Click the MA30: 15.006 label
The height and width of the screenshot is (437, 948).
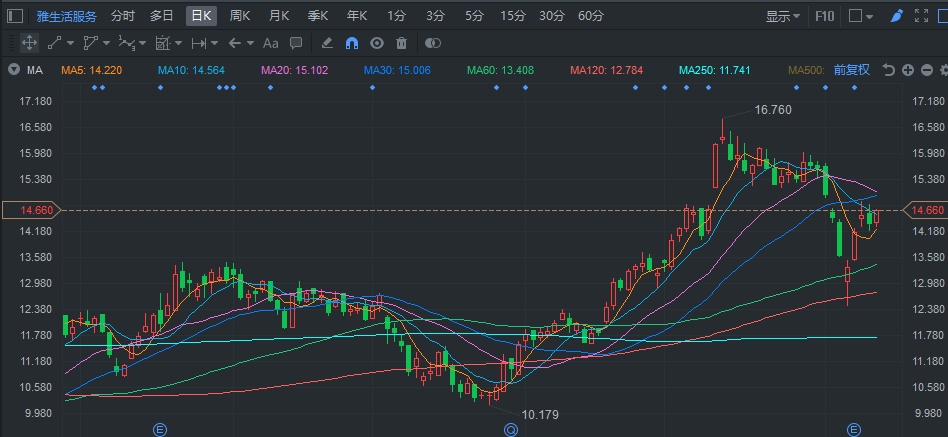click(x=397, y=70)
